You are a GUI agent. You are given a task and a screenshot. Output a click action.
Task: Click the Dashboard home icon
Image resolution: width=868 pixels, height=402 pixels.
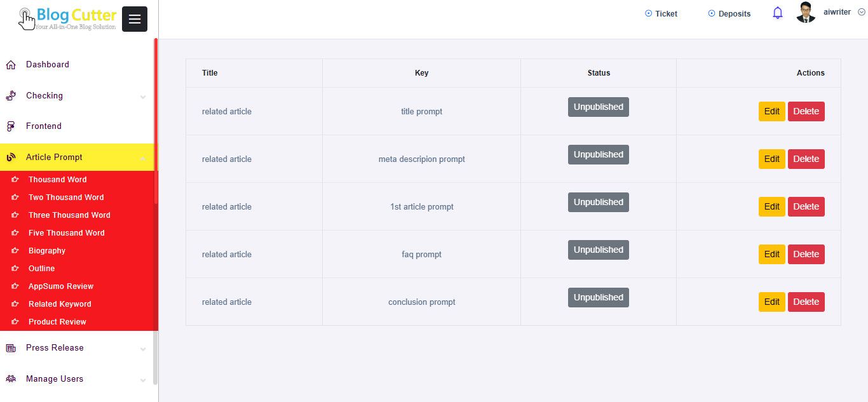pyautogui.click(x=11, y=65)
